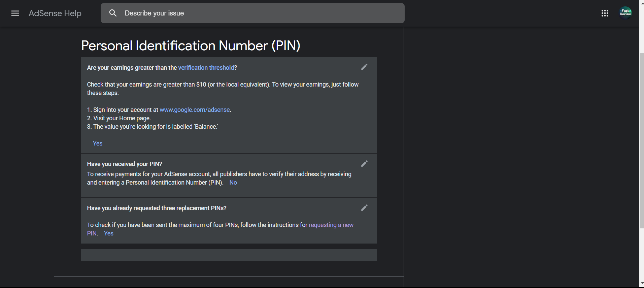Image resolution: width=644 pixels, height=288 pixels.
Task: Edit answer for earnings threshold question
Action: coord(364,67)
